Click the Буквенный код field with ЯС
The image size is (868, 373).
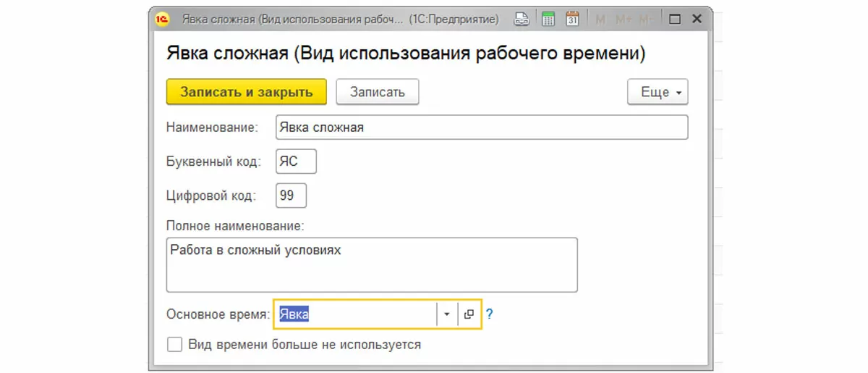[297, 162]
